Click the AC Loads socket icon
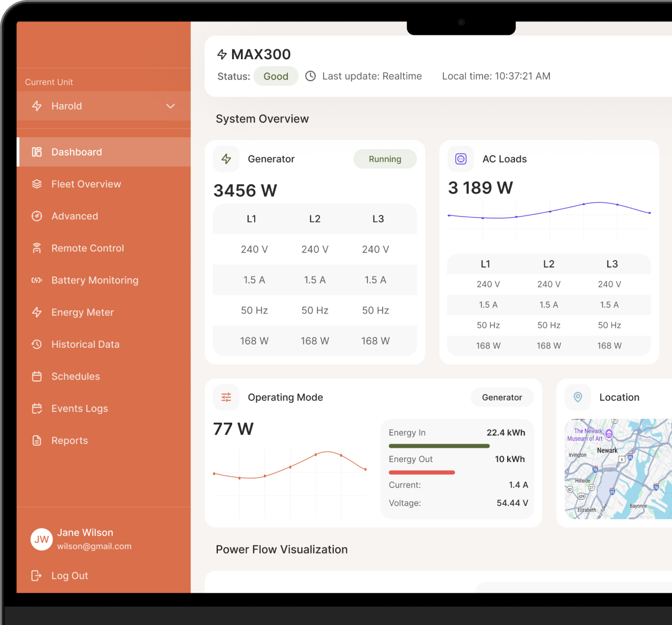Viewport: 672px width, 625px height. [461, 159]
